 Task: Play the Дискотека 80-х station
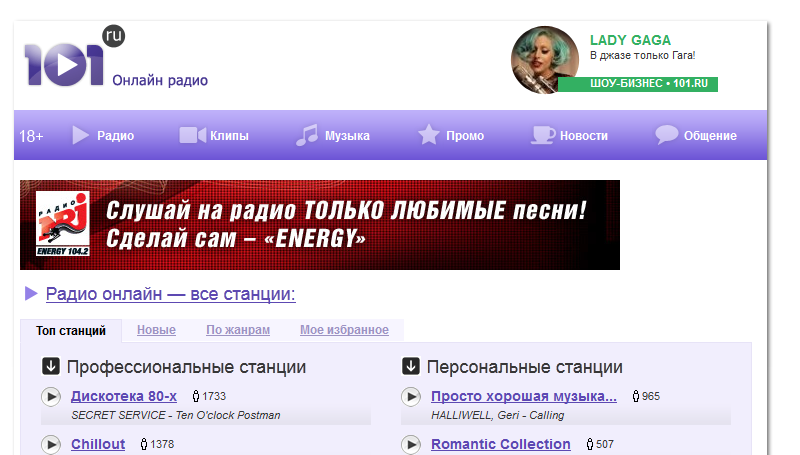click(51, 396)
